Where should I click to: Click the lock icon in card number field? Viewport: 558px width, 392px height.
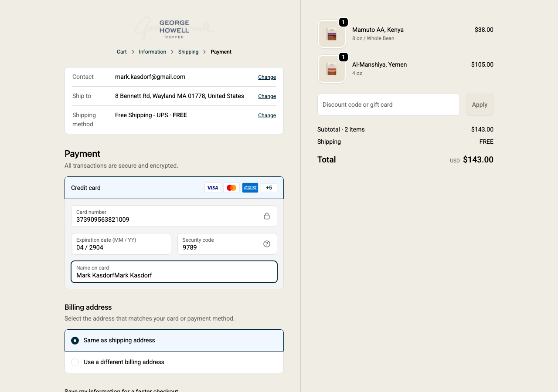pos(267,216)
